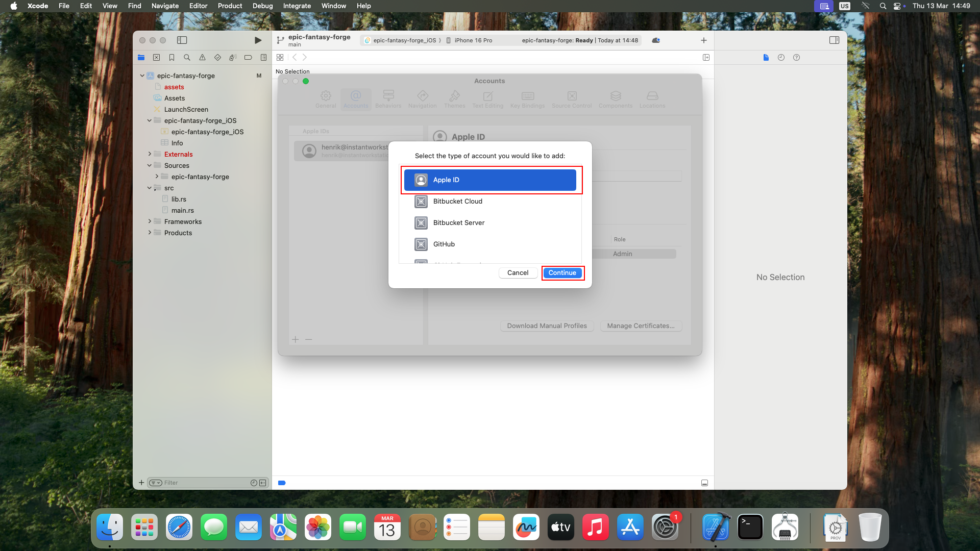Expand the epic-fantasy-forge subfolder in Sources
This screenshot has height=551, width=980.
tap(156, 177)
